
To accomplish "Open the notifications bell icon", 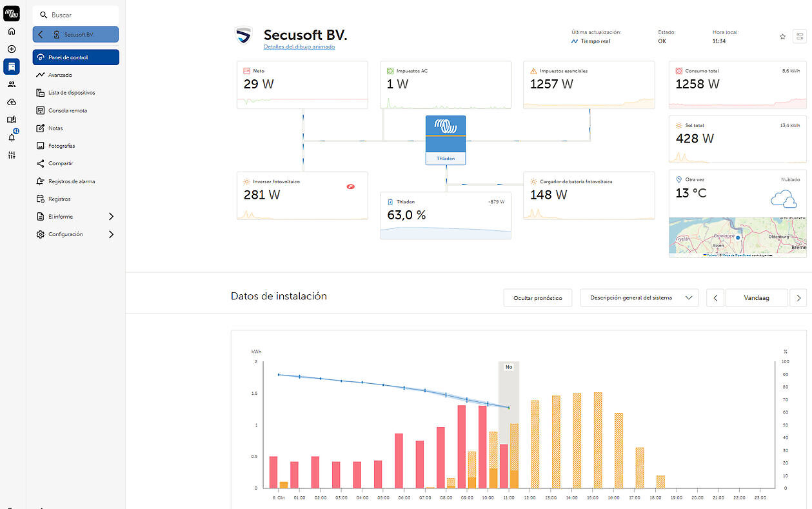I will coord(12,137).
